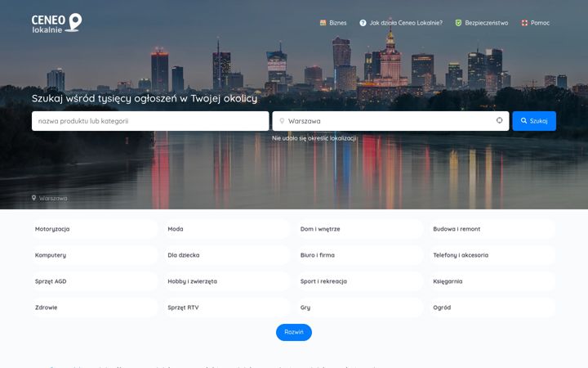
Task: Open the Moda category
Action: 228,229
